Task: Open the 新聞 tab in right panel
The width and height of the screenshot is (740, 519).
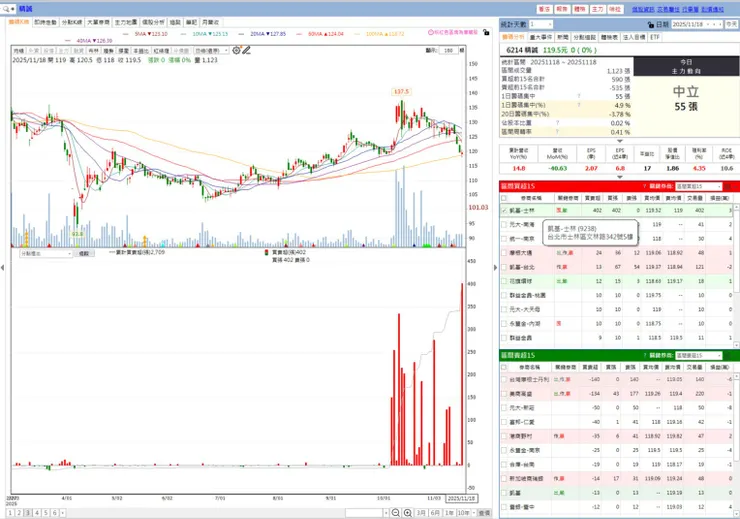Action: click(x=563, y=37)
